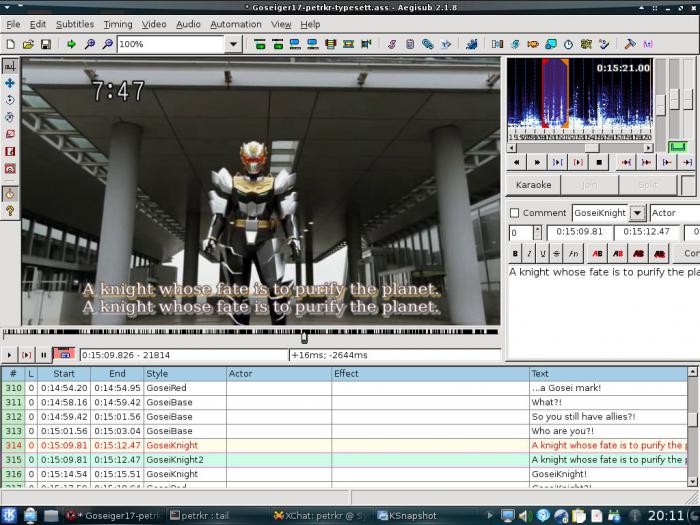Choose primary color AB button
This screenshot has height=525, width=700.
(x=597, y=254)
